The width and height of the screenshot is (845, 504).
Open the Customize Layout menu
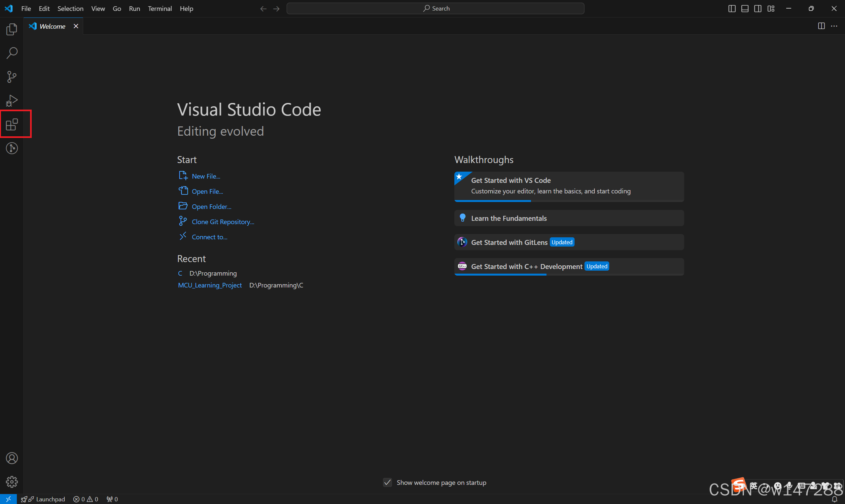coord(771,9)
